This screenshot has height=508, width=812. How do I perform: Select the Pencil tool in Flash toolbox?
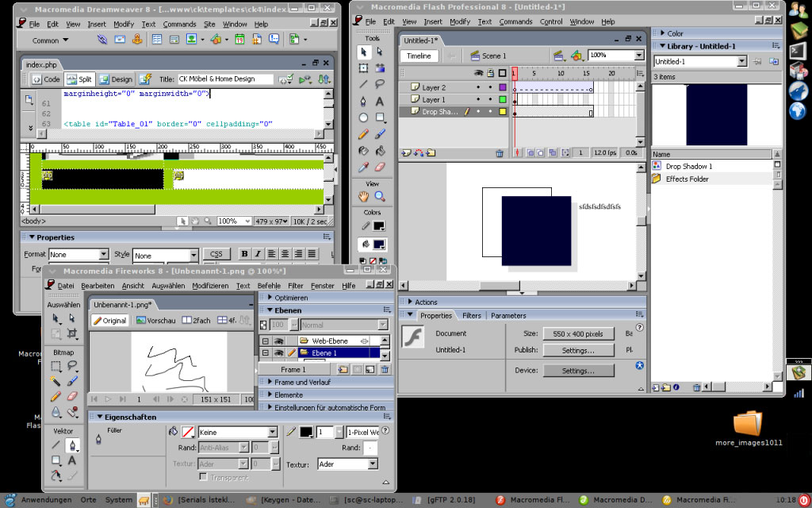click(x=363, y=134)
